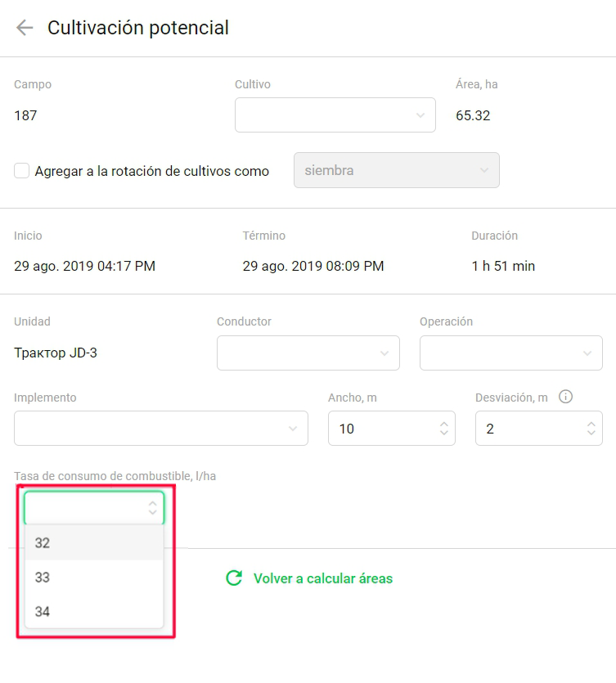Enable the Agregar a la rotación checkbox

[21, 171]
